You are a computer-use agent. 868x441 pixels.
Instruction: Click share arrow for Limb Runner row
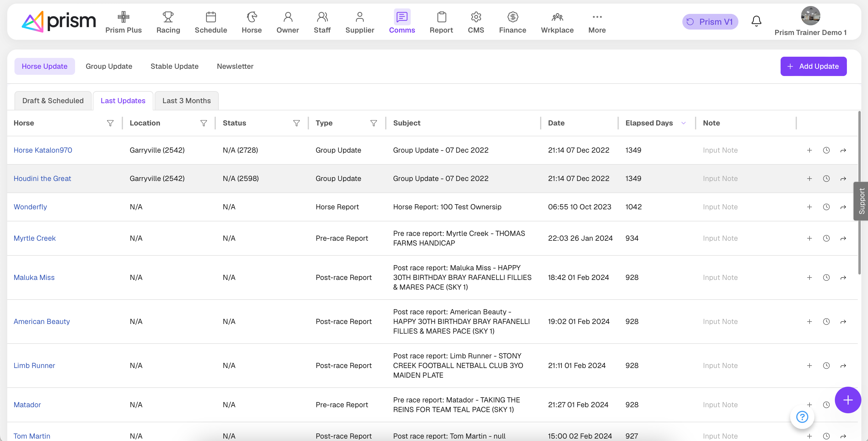(843, 366)
